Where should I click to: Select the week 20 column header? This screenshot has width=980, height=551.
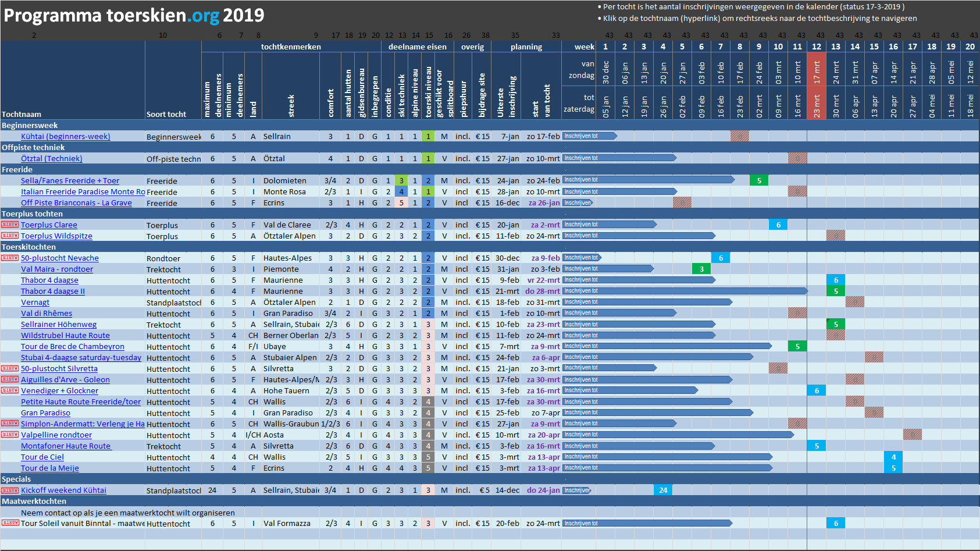970,47
